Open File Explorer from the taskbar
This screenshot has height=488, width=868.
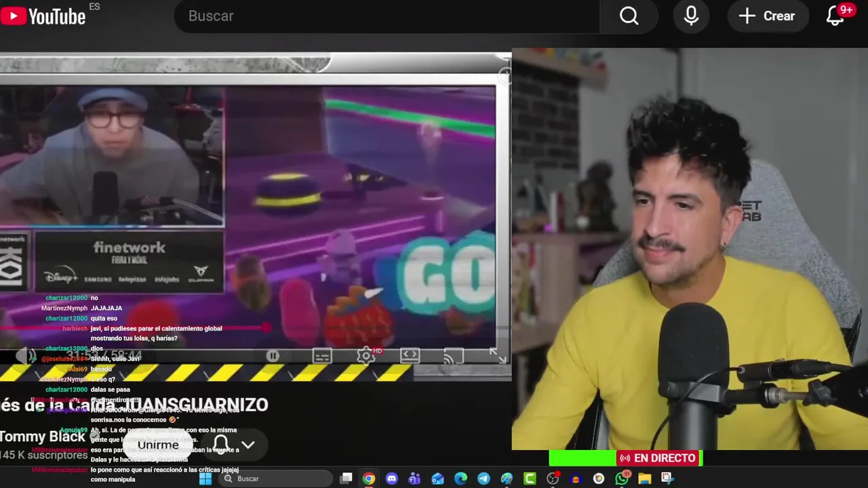pos(644,479)
